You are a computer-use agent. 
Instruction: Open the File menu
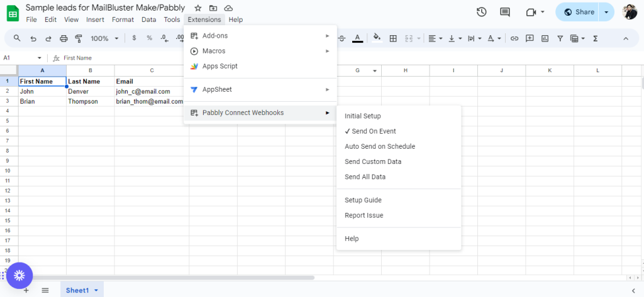(x=31, y=19)
